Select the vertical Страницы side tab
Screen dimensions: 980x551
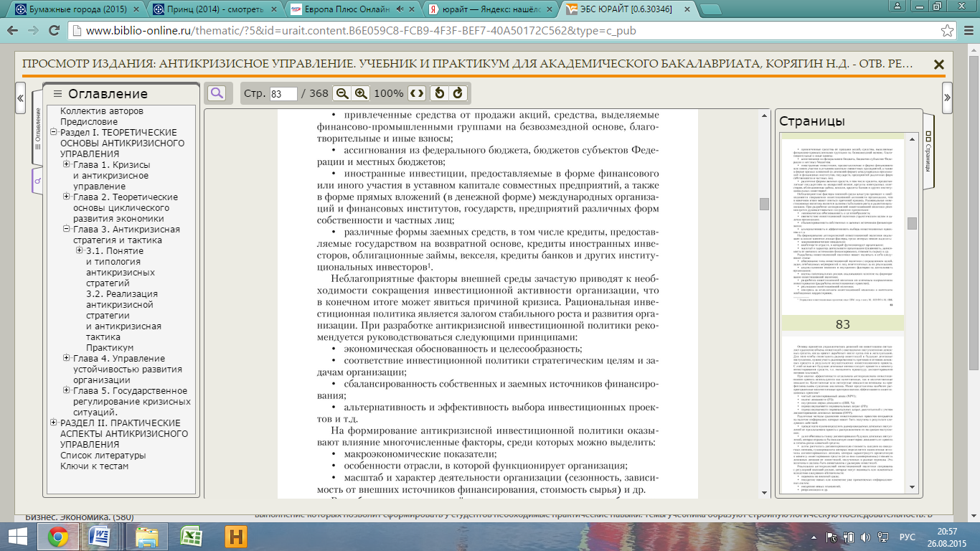coord(929,150)
